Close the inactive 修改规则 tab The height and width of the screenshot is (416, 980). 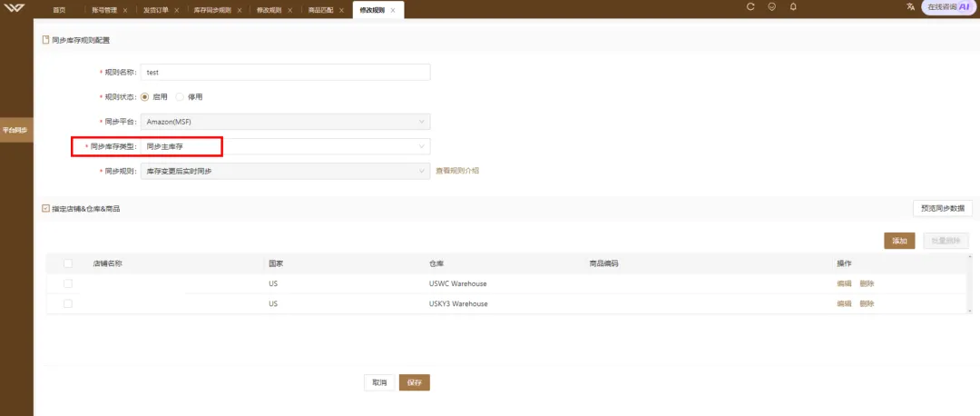(290, 11)
